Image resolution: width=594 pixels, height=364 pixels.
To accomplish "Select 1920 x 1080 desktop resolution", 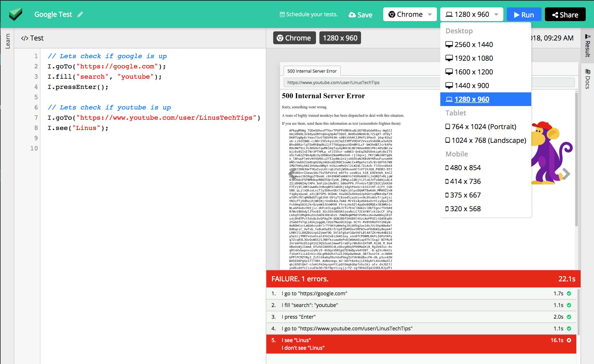I will click(486, 58).
